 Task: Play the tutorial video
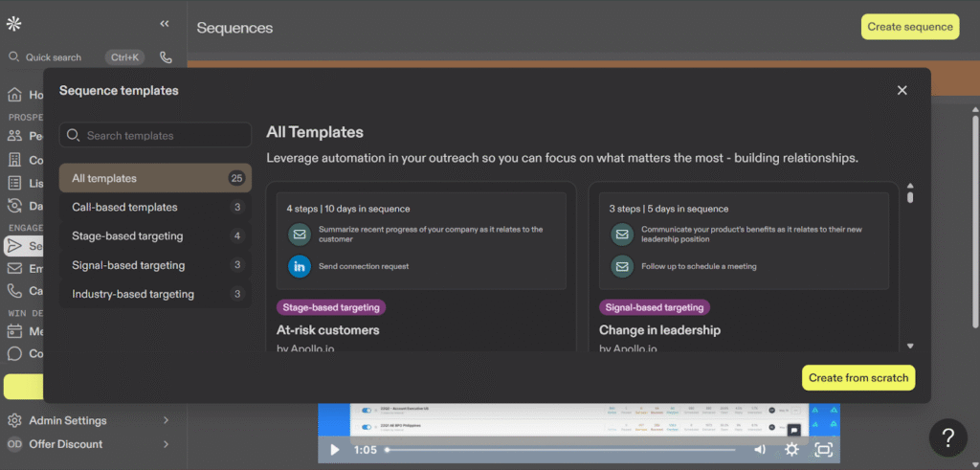334,449
